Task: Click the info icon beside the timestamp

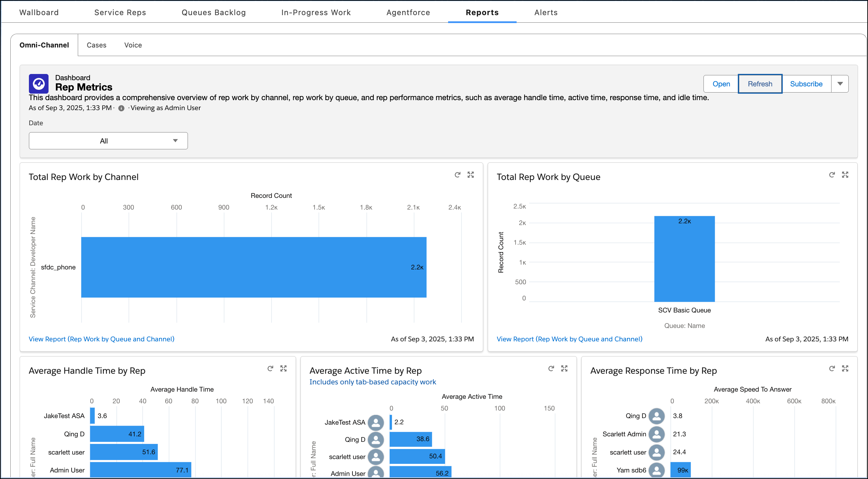Action: coord(121,108)
